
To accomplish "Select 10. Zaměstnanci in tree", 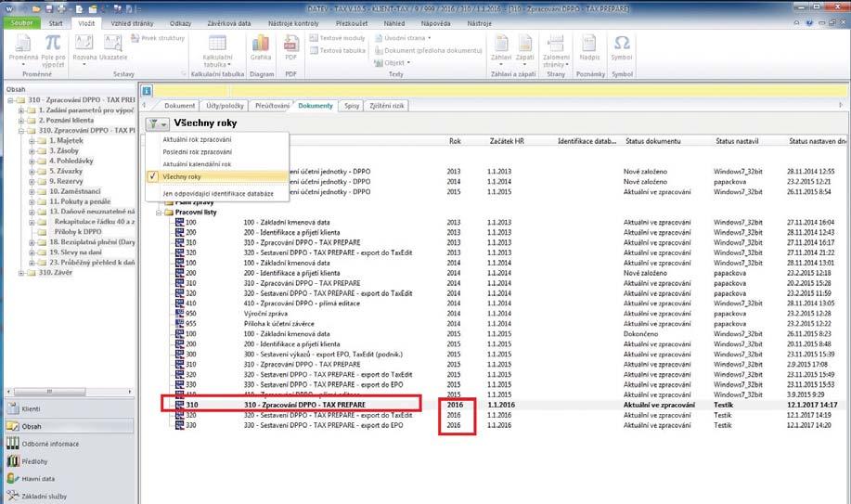I will [75, 191].
